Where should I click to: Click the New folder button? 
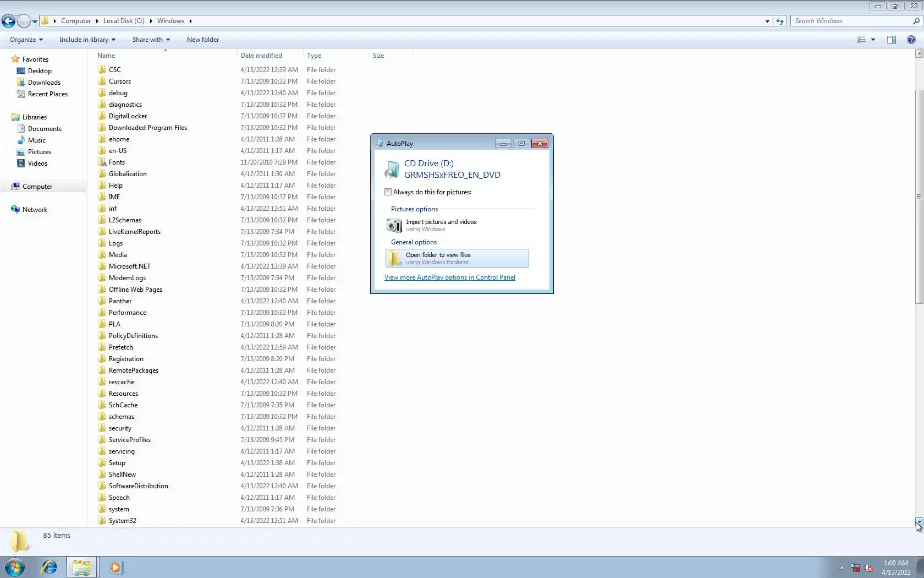point(203,40)
